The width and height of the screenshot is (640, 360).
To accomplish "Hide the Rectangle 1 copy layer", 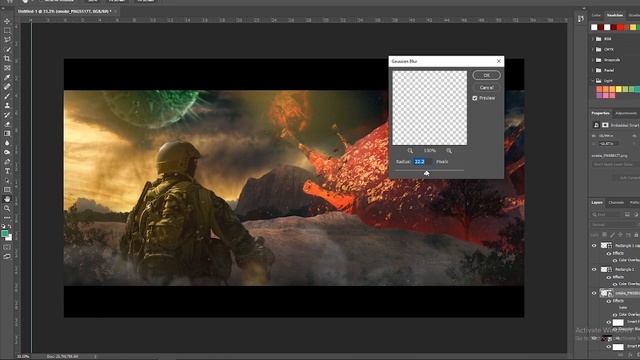I will [x=594, y=246].
